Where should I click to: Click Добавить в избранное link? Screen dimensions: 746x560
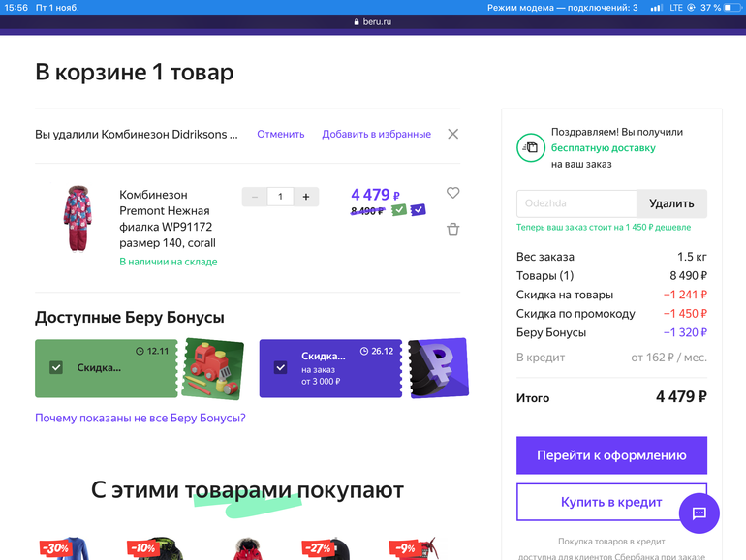pos(376,135)
